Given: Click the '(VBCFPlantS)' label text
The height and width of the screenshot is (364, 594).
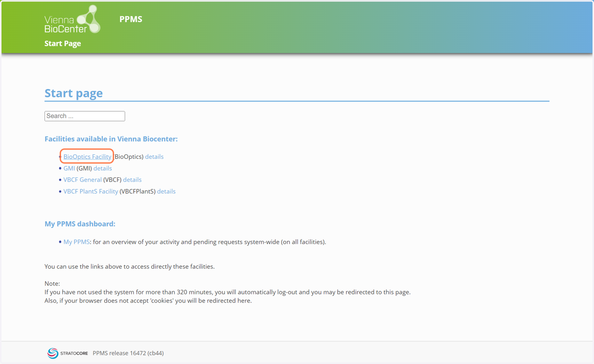Looking at the screenshot, I should (138, 191).
